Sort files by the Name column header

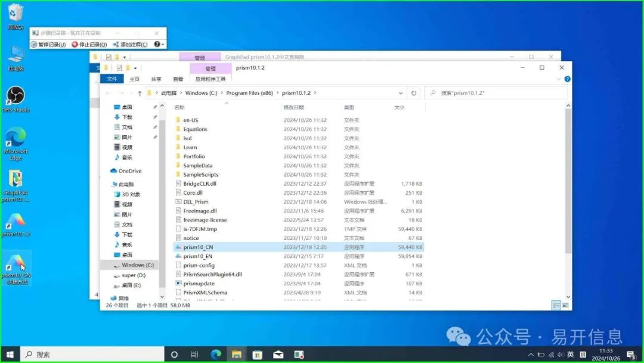(x=179, y=107)
